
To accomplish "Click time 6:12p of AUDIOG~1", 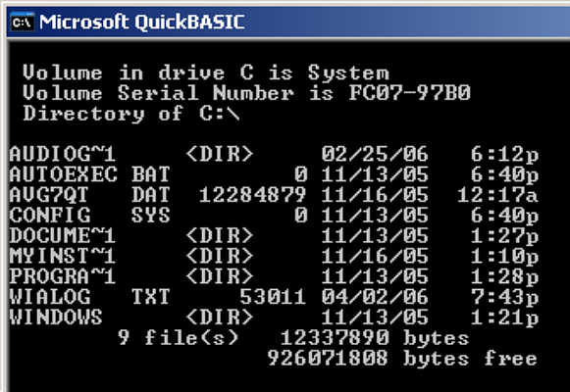I will pyautogui.click(x=504, y=154).
